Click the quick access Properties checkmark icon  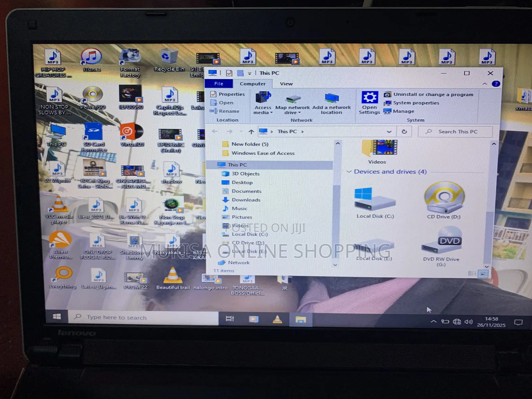(229, 73)
